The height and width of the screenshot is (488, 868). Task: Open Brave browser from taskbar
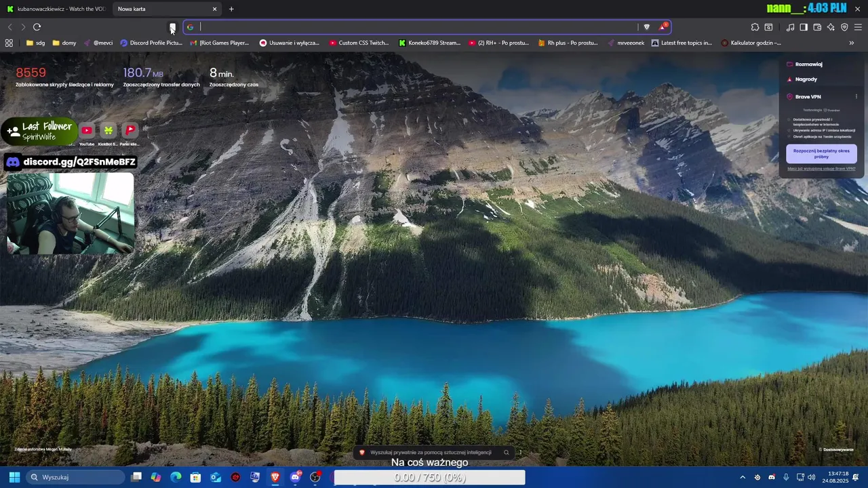[275, 477]
